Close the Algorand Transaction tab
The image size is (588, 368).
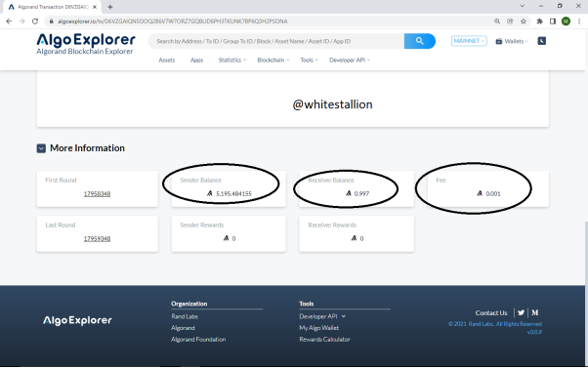95,7
